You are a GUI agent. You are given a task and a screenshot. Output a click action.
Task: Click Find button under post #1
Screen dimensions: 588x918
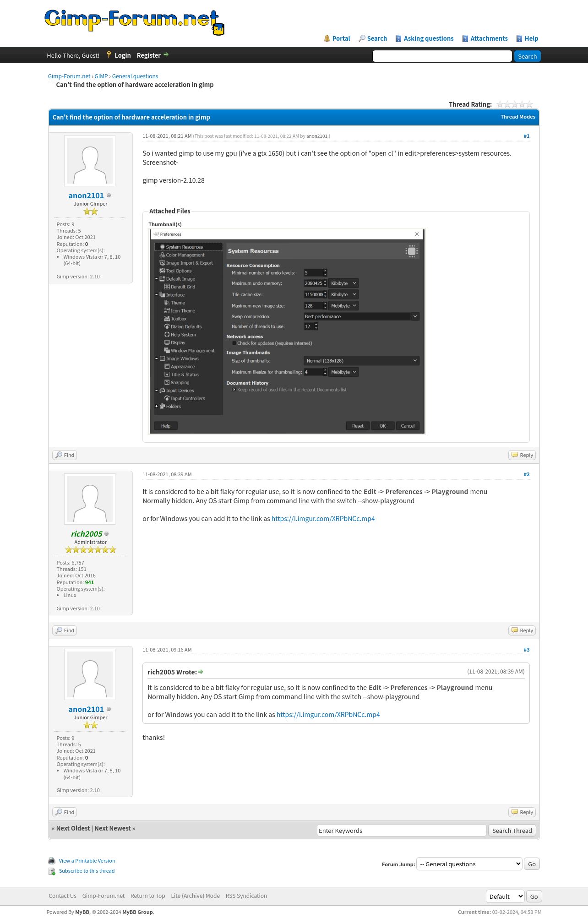pyautogui.click(x=65, y=455)
